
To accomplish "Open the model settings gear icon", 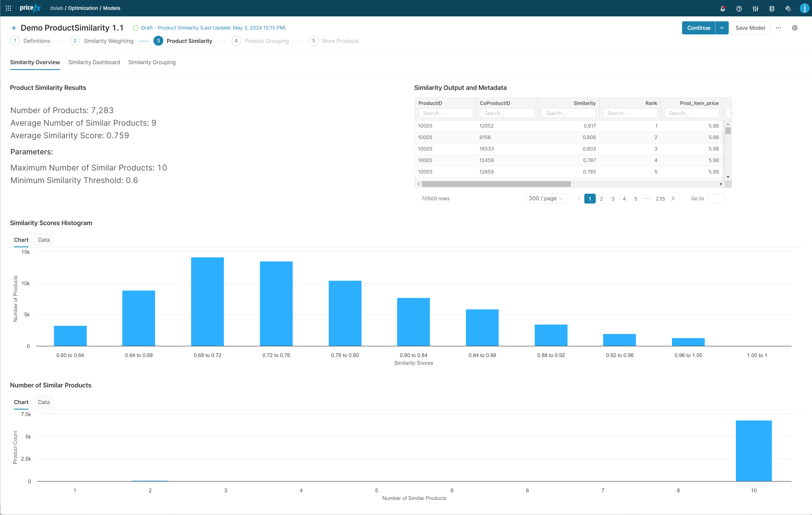I will (x=795, y=28).
